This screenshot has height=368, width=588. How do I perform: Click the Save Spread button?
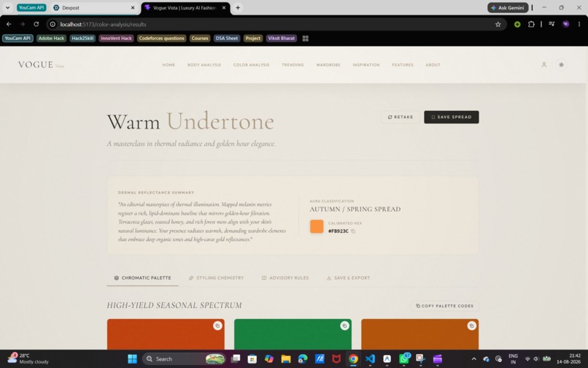(x=451, y=117)
